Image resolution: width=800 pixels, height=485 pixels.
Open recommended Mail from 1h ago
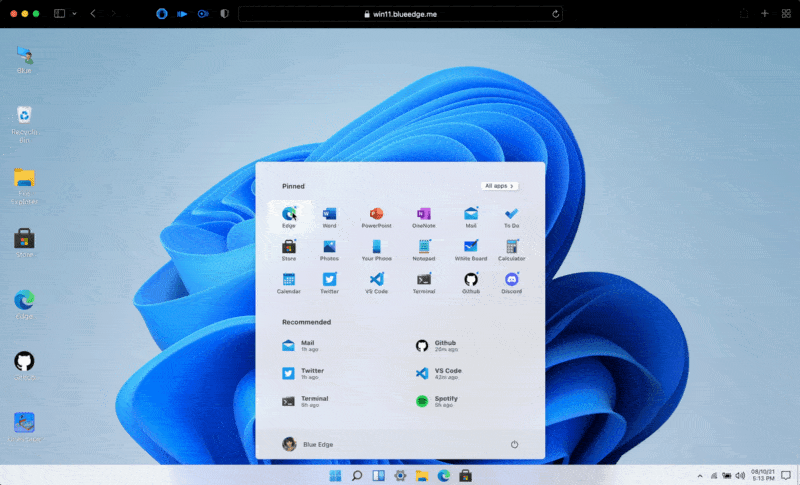[301, 346]
